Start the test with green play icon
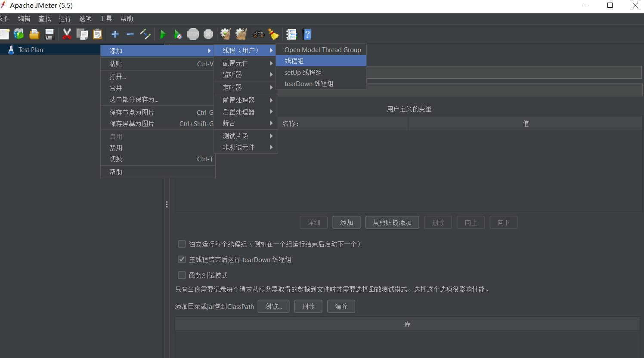The image size is (644, 358). pos(163,34)
